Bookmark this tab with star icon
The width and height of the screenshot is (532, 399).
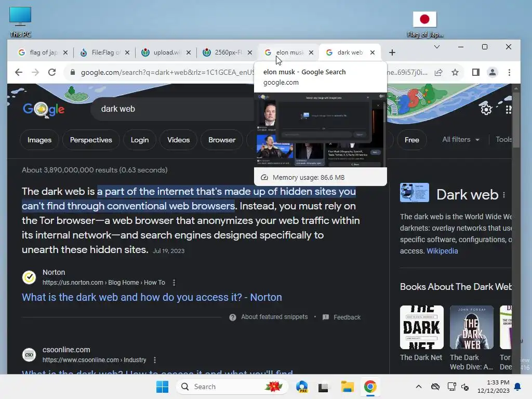coord(455,72)
